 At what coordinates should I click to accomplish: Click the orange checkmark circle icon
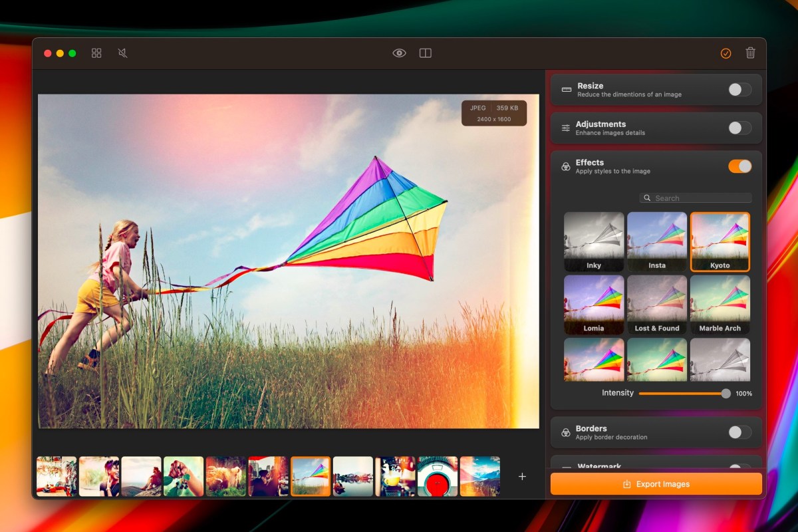coord(726,53)
